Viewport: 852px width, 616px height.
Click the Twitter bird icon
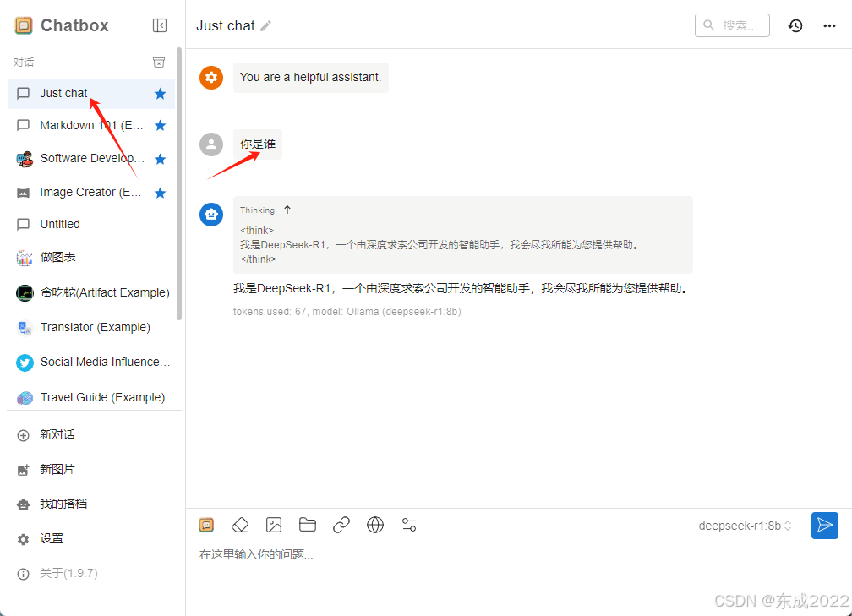pyautogui.click(x=25, y=363)
